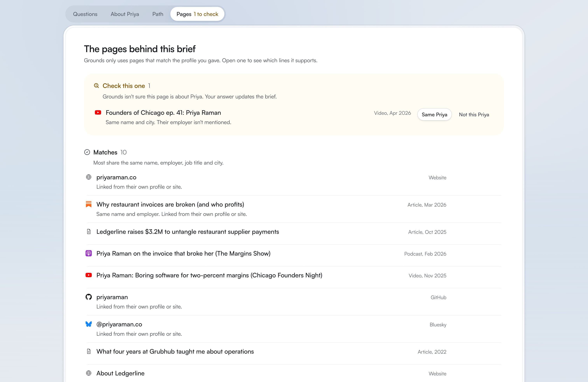588x382 pixels.
Task: Select the Path tab
Action: [158, 14]
